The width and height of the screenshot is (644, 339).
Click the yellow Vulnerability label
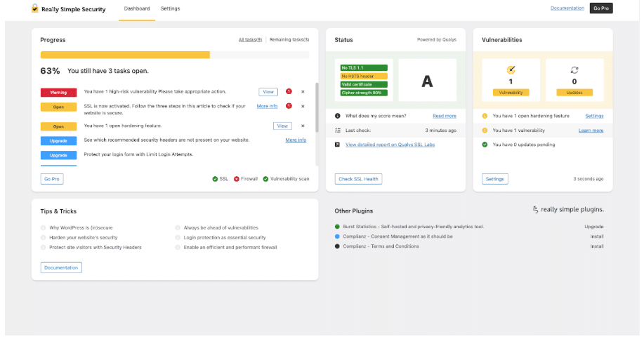tap(511, 93)
